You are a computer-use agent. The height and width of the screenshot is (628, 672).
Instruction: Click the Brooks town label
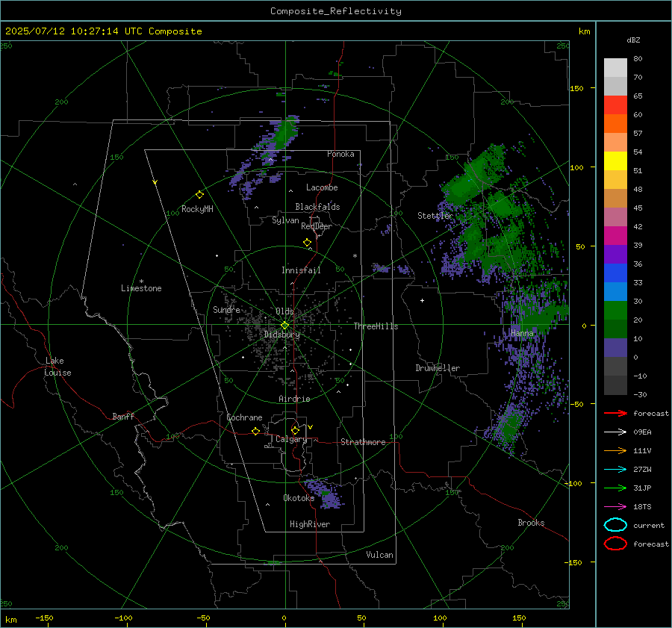pos(531,523)
